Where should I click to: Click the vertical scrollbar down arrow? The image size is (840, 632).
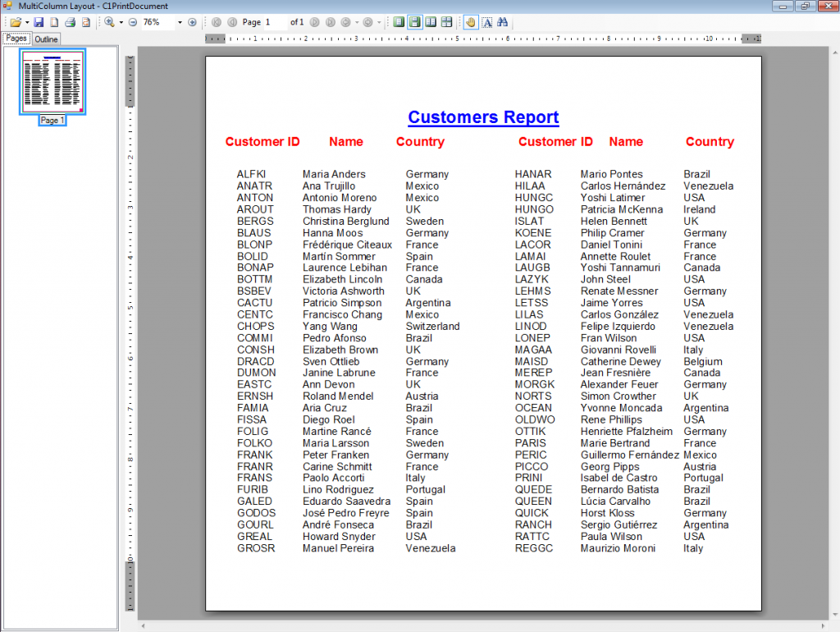(x=835, y=615)
